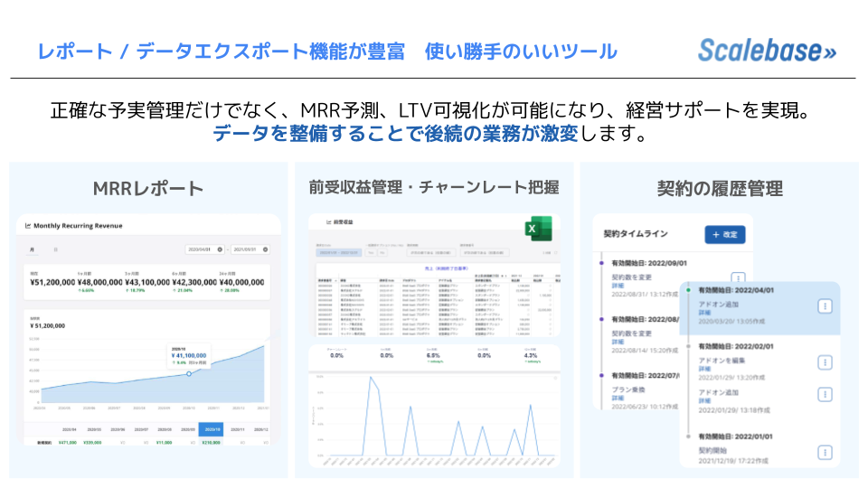Clear the end date range field
868x488 pixels.
[x=266, y=249]
